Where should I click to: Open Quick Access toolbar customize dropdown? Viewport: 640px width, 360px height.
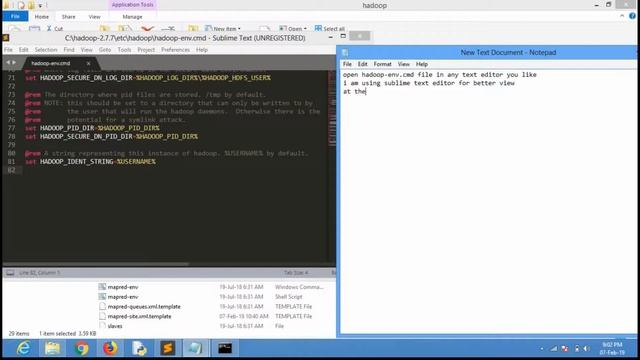(40, 5)
